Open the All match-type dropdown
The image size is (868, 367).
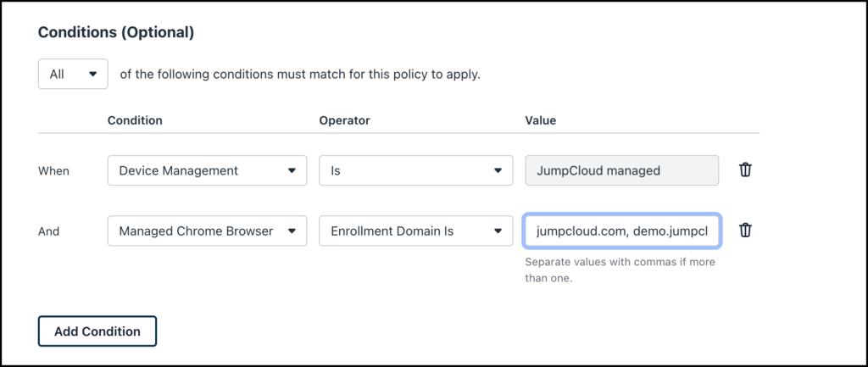click(x=73, y=74)
